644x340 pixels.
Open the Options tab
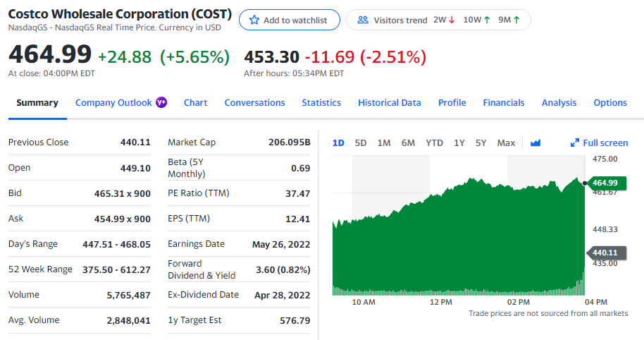(x=610, y=103)
